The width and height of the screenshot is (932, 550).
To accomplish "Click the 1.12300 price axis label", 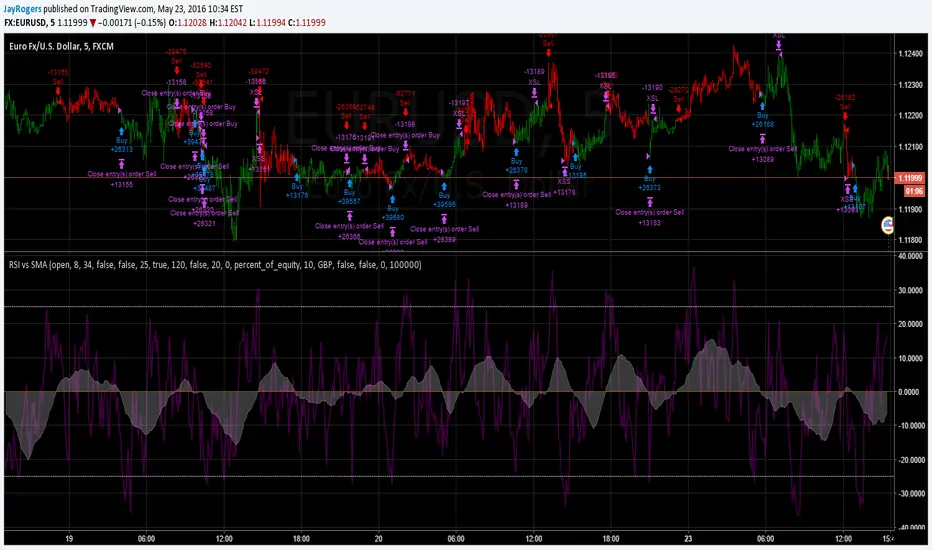I will pyautogui.click(x=910, y=84).
